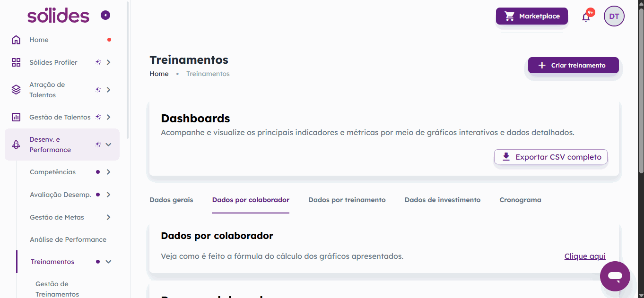644x298 pixels.
Task: Click sparkle icon next to Sólides Profiler
Action: coord(98,62)
